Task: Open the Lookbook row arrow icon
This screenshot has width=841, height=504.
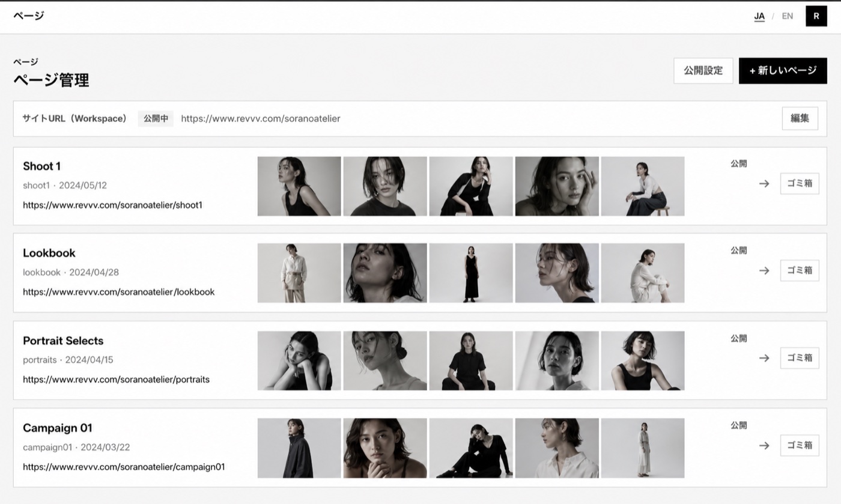Action: click(764, 271)
